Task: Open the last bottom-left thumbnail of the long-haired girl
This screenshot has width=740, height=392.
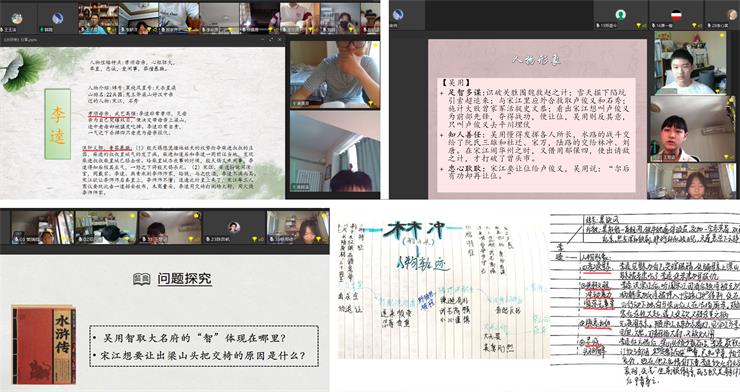Action: click(298, 227)
